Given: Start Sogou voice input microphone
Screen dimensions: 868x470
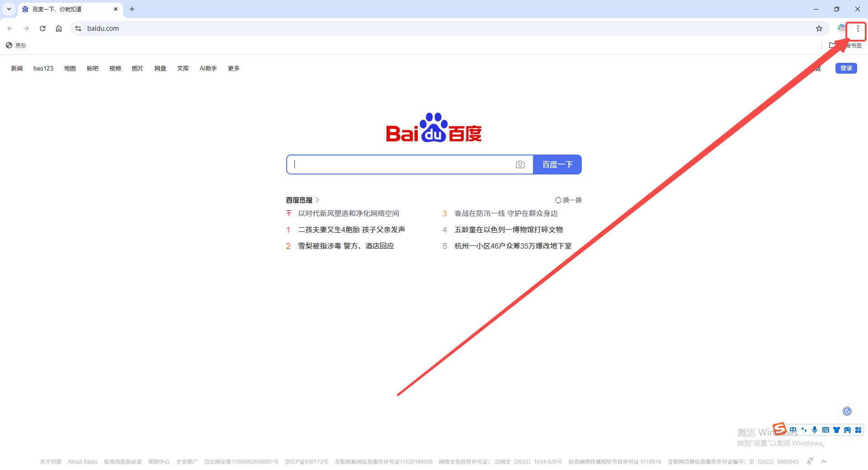Looking at the screenshot, I should coord(815,430).
